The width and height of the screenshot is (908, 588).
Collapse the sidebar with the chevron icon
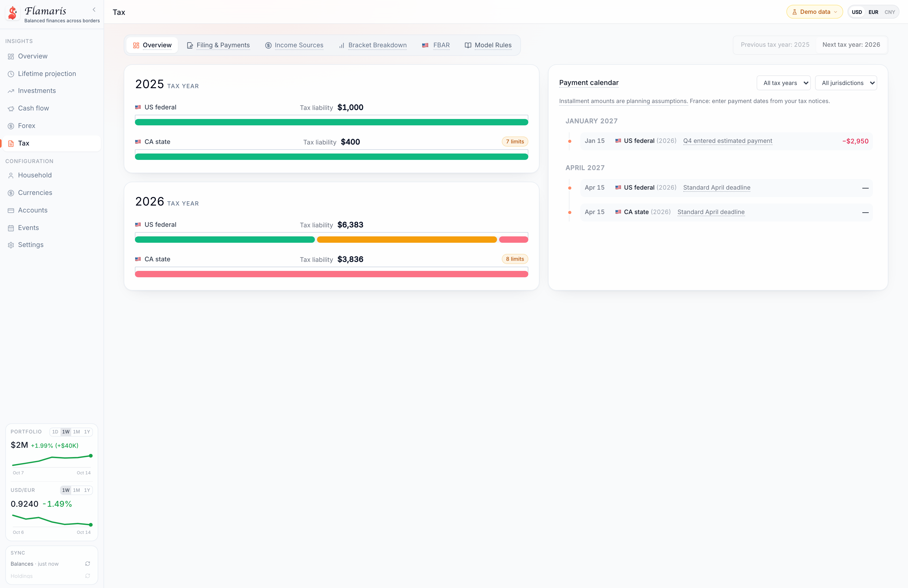94,10
